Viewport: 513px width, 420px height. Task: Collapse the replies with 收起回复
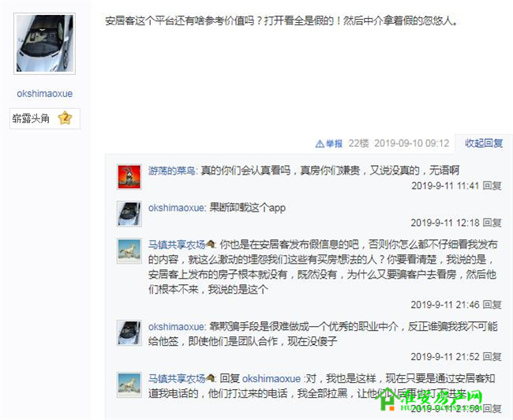[x=484, y=143]
